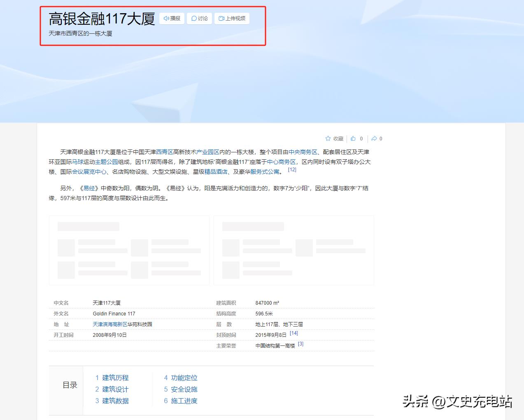Click the left loading placeholder card
The image size is (524, 420).
pos(129,250)
